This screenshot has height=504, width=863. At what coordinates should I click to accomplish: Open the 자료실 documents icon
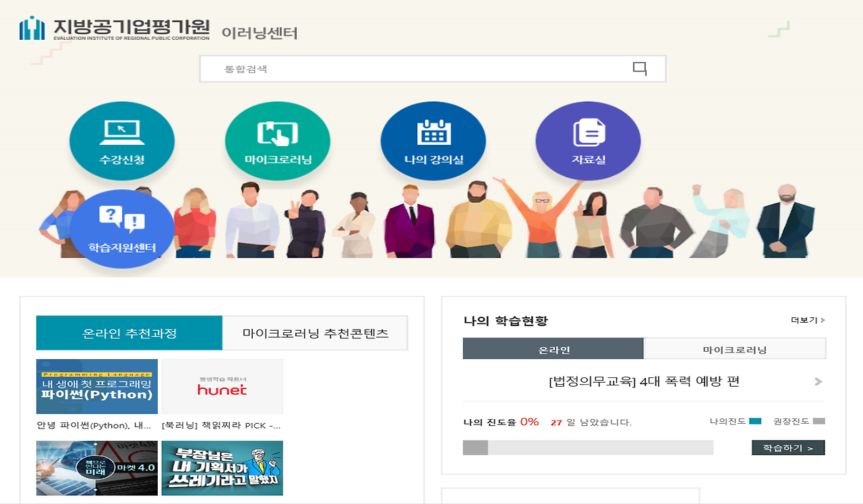[x=589, y=141]
